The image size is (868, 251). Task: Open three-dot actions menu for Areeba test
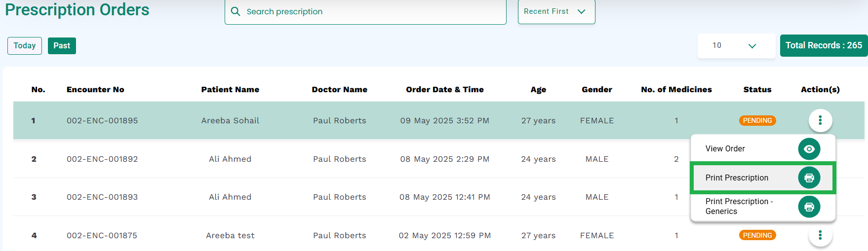tap(820, 235)
